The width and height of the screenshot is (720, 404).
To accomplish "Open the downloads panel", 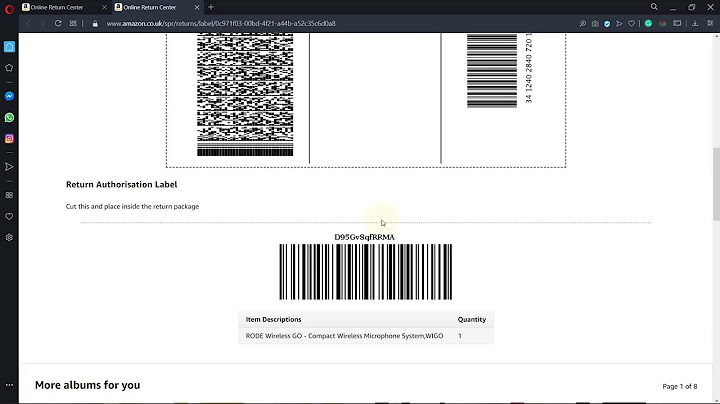I will (x=695, y=23).
